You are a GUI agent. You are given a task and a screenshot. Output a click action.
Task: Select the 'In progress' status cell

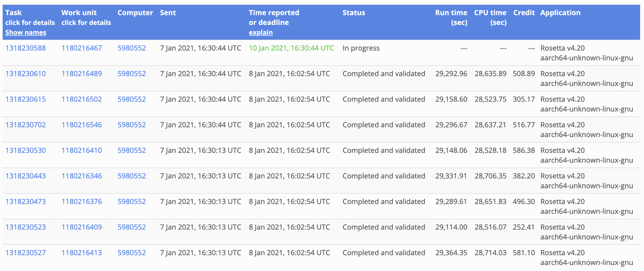pos(361,48)
